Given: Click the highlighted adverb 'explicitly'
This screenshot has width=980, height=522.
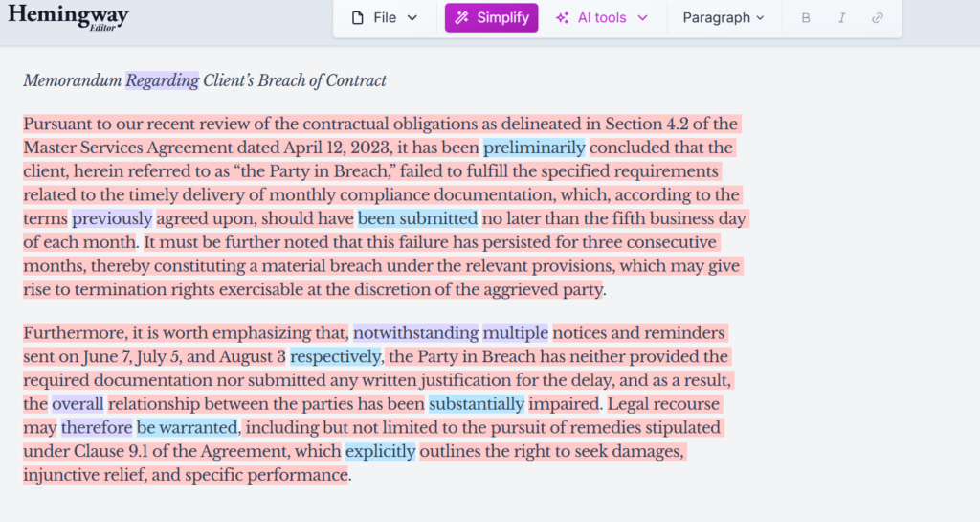Looking at the screenshot, I should [x=380, y=450].
